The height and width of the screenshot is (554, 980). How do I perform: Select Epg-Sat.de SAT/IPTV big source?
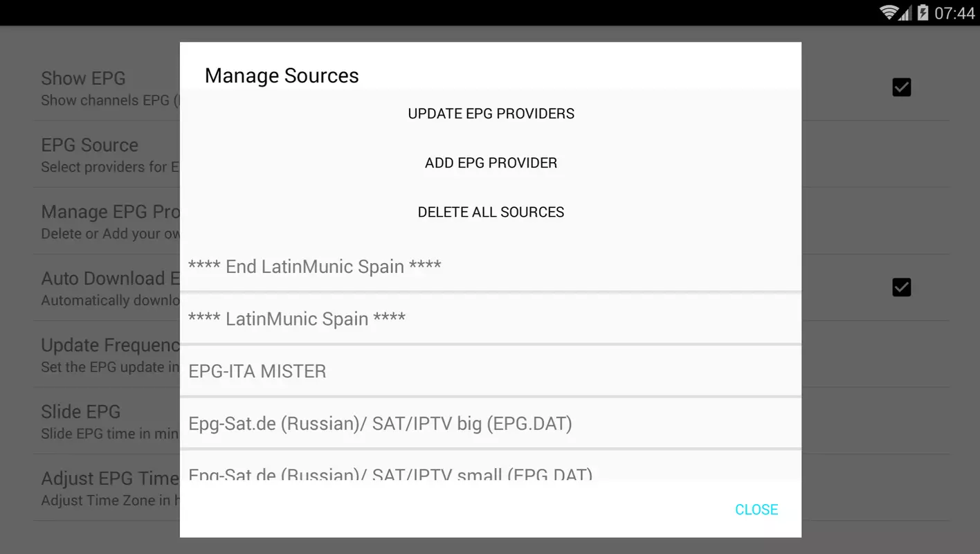click(491, 423)
